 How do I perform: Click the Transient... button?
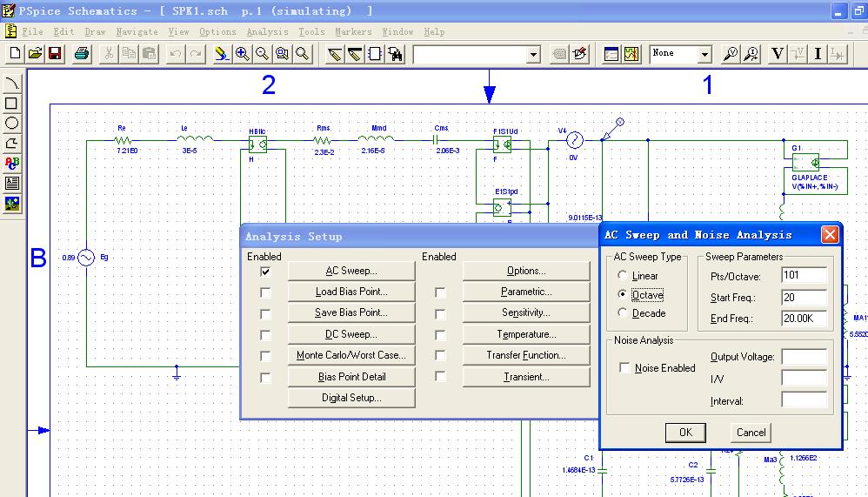pos(526,377)
